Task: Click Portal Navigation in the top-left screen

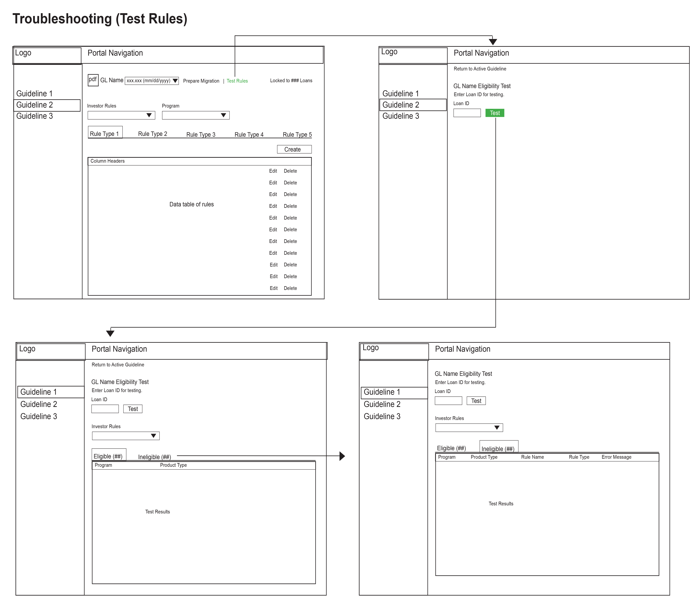Action: point(115,53)
